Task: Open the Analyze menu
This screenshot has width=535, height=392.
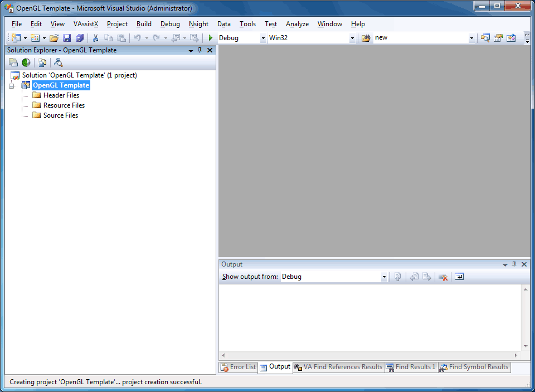Action: 297,24
